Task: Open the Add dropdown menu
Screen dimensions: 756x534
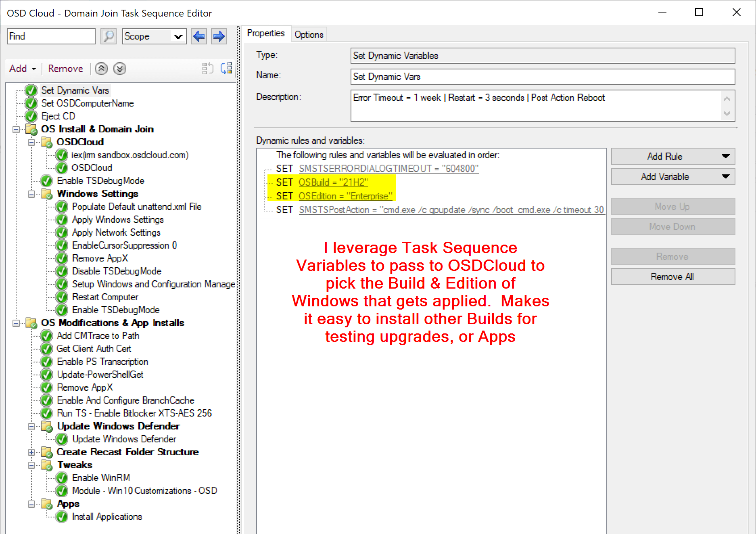Action: pos(23,69)
